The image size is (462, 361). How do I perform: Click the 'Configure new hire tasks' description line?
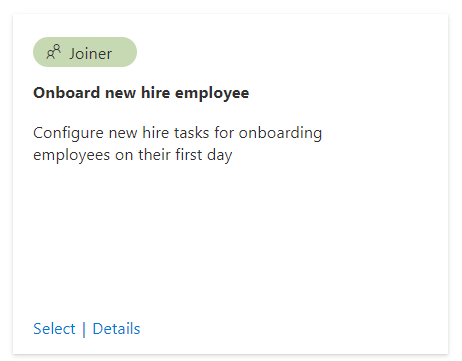(178, 133)
